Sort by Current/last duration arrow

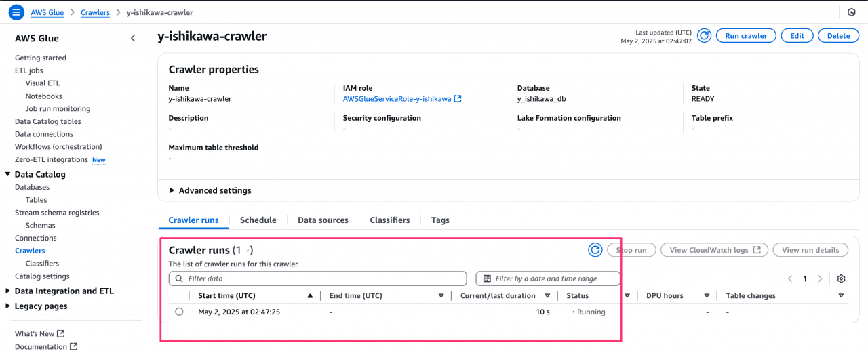547,296
